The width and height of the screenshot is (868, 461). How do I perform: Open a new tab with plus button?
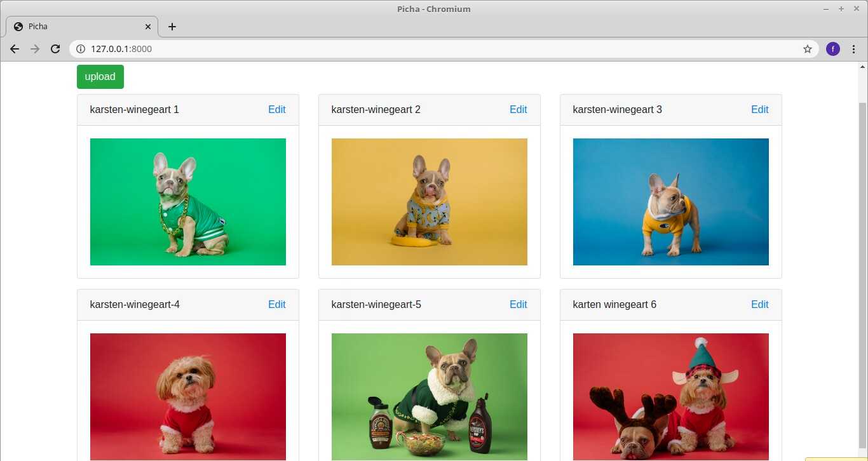(172, 27)
